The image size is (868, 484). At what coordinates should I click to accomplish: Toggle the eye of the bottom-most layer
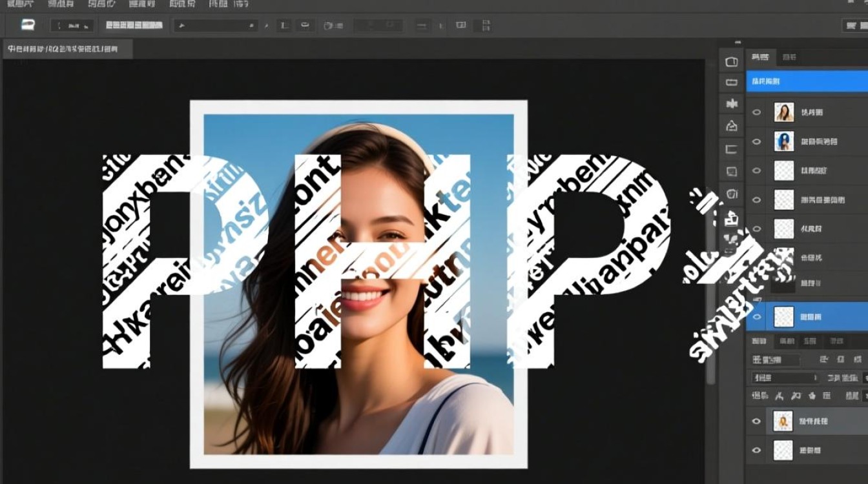coord(757,450)
